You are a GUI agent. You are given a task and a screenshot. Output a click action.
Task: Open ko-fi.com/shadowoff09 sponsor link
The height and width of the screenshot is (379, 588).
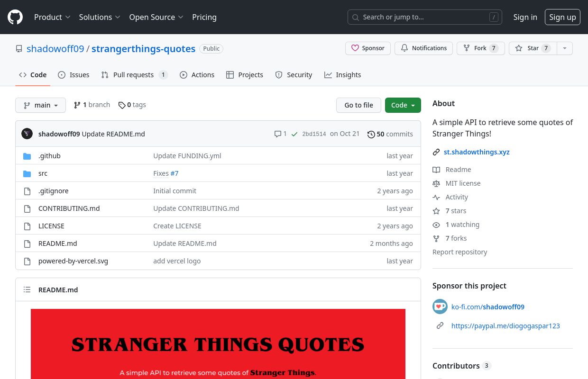tap(487, 307)
